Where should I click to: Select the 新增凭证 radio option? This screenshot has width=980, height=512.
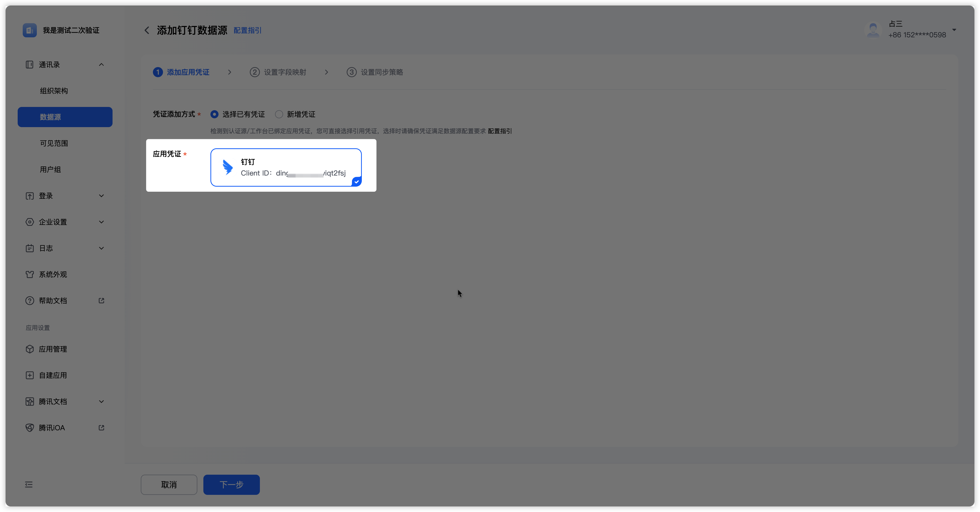279,114
